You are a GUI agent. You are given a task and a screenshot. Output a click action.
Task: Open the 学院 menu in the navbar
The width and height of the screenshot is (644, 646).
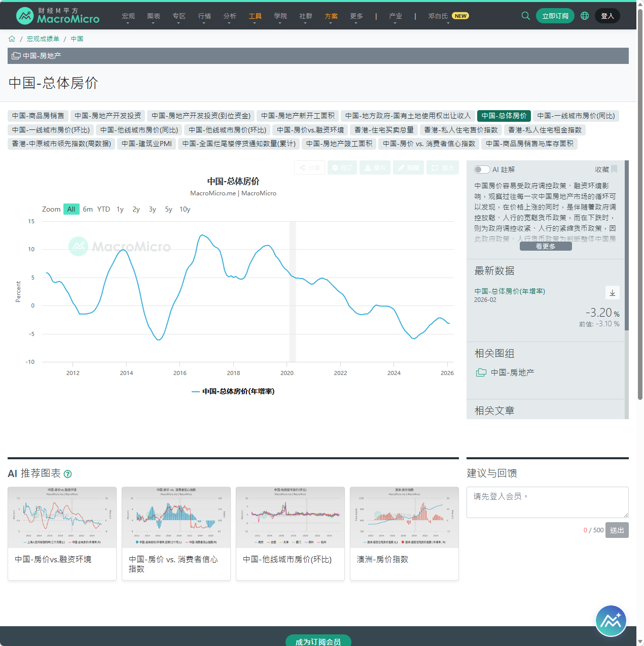coord(280,16)
